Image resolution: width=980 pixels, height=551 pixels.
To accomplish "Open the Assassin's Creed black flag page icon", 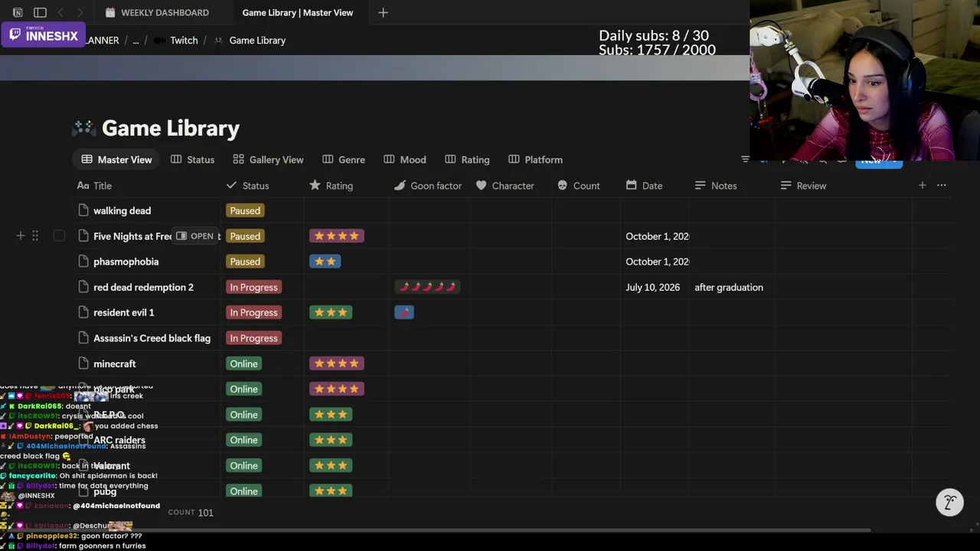I will pos(83,338).
